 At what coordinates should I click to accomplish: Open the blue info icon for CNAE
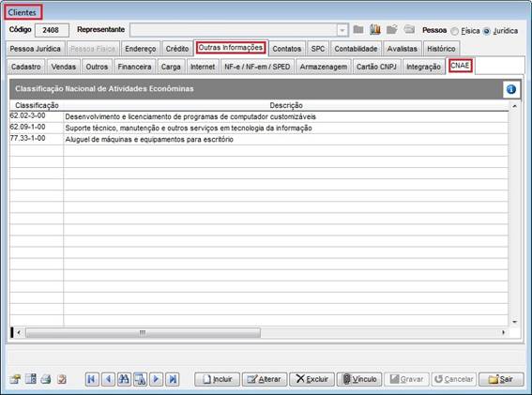click(511, 89)
